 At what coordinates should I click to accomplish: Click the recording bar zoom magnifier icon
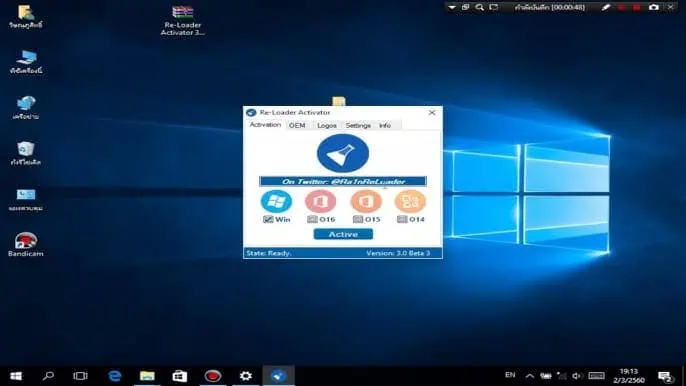[480, 7]
